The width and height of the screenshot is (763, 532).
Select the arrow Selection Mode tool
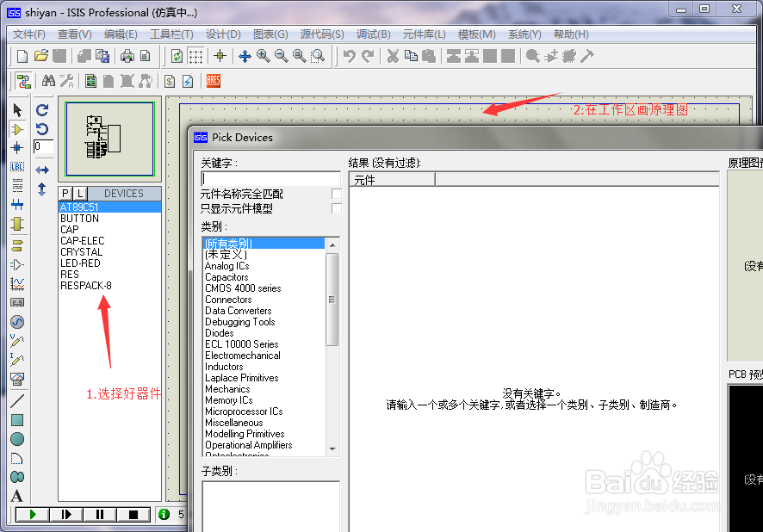pyautogui.click(x=17, y=110)
